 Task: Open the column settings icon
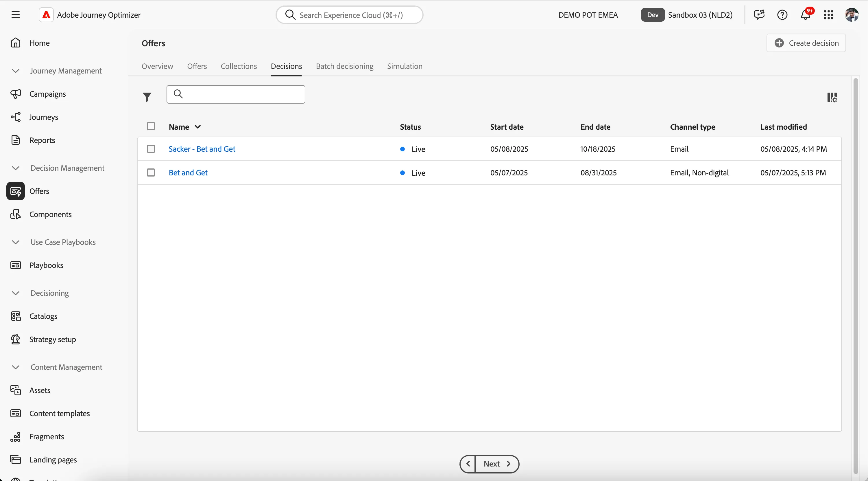[832, 97]
